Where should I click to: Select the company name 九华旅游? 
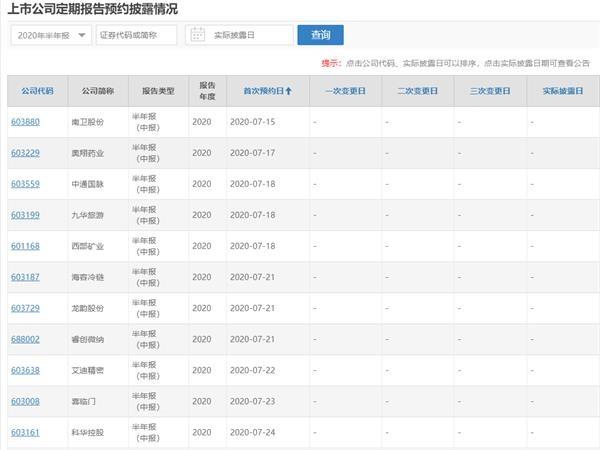click(x=88, y=215)
